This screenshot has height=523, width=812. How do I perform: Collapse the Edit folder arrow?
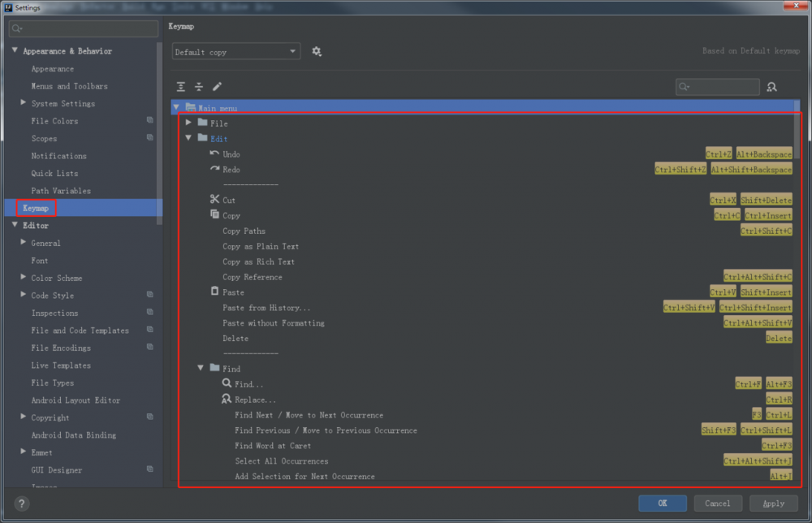click(x=189, y=138)
